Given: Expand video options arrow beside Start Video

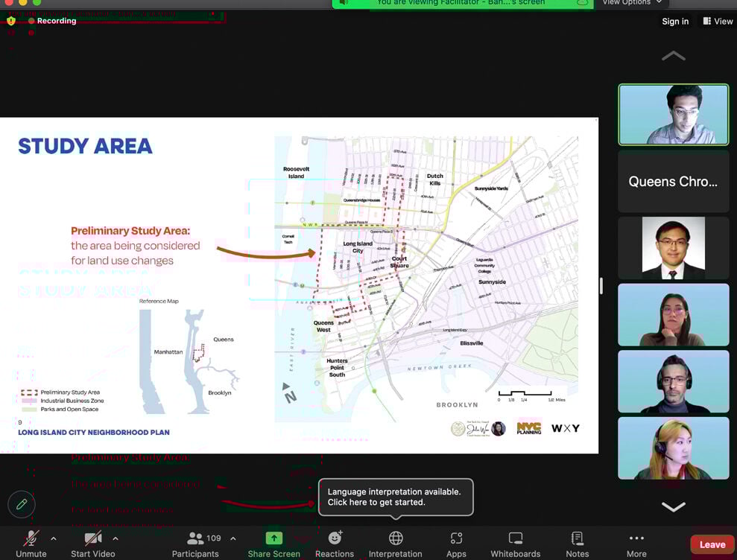Looking at the screenshot, I should 115,538.
